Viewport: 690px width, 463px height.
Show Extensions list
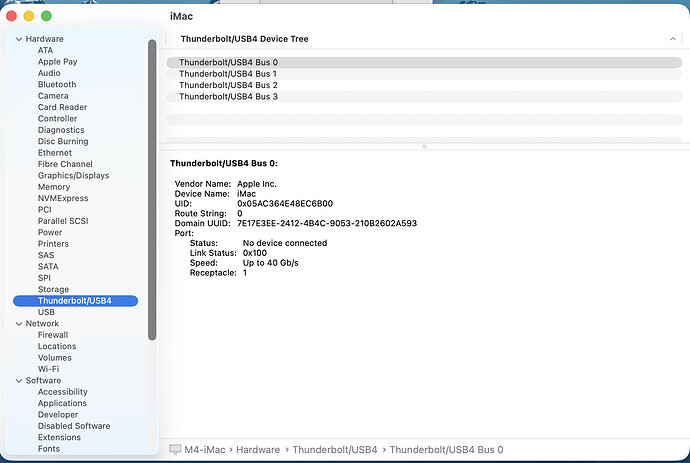[x=59, y=437]
